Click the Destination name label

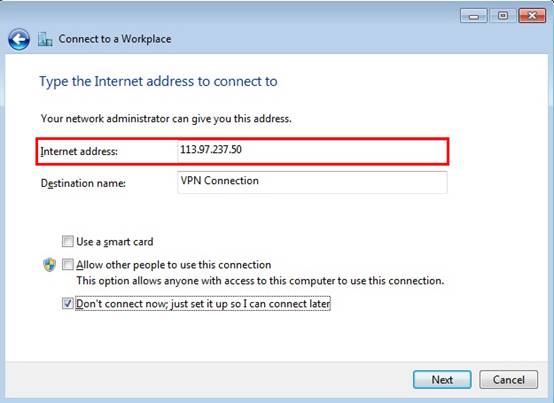coord(83,183)
